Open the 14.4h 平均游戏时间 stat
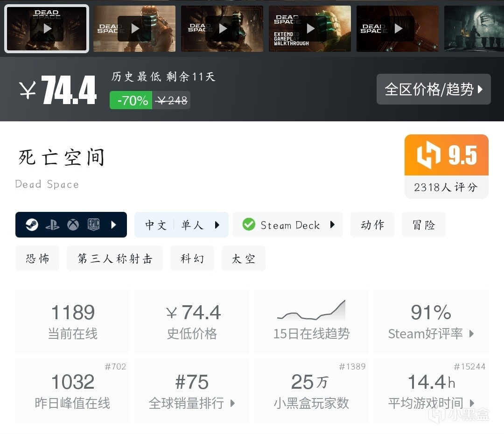 click(431, 391)
